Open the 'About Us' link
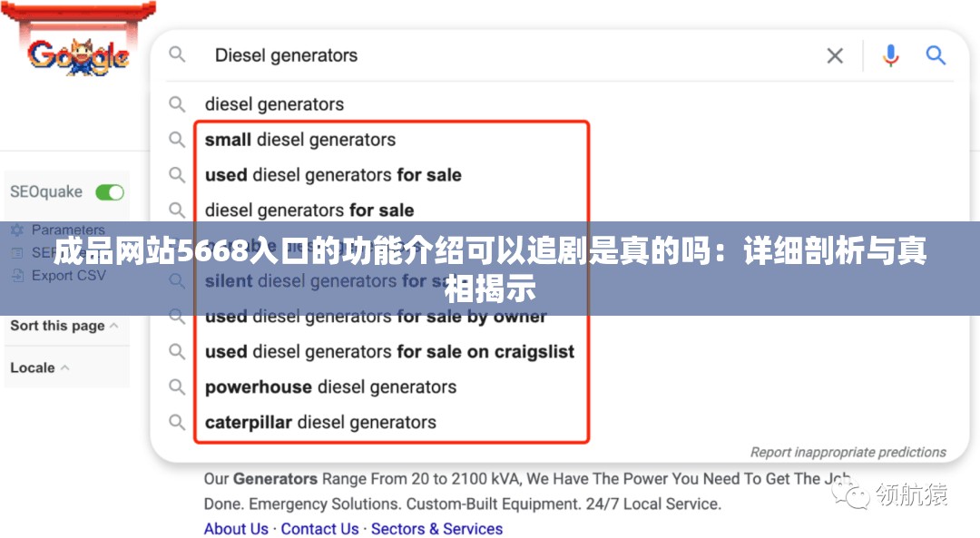The height and width of the screenshot is (538, 980). click(x=235, y=528)
